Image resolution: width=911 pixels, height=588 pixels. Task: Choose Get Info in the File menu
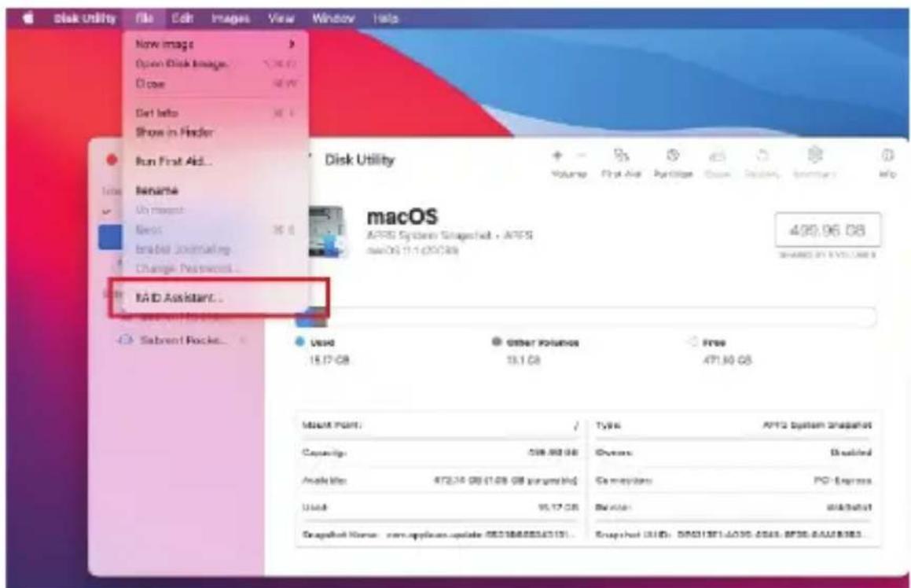click(x=215, y=112)
